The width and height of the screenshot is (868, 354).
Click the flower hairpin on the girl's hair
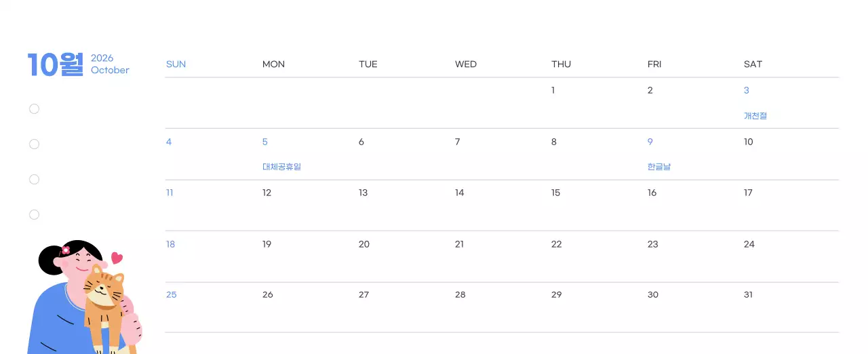click(66, 250)
